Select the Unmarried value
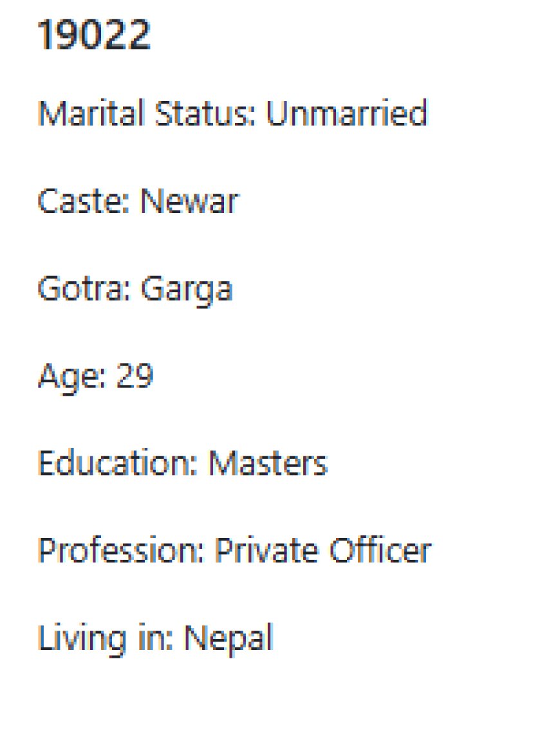 (x=347, y=114)
